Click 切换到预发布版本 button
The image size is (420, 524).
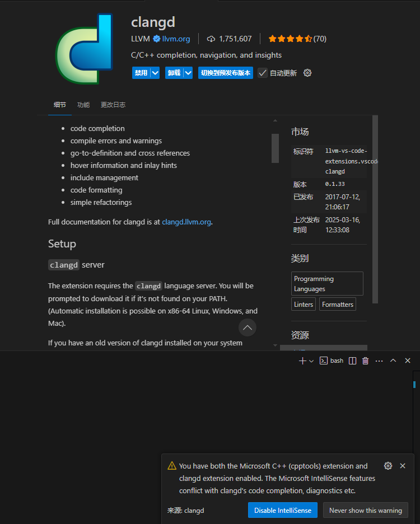225,73
